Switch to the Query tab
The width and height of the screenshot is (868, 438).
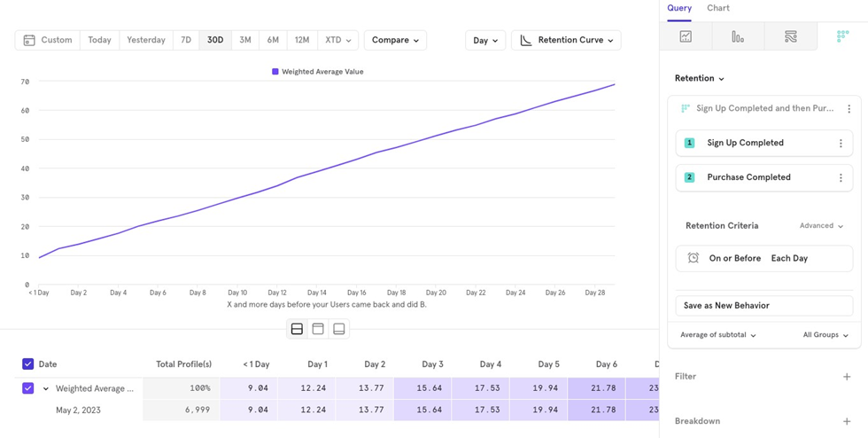click(x=679, y=8)
